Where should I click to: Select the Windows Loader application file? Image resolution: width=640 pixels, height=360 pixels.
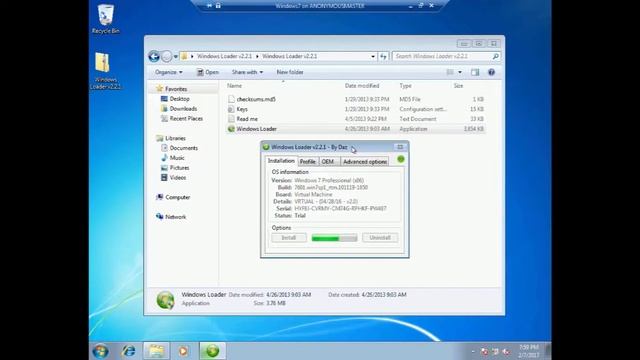356,129
